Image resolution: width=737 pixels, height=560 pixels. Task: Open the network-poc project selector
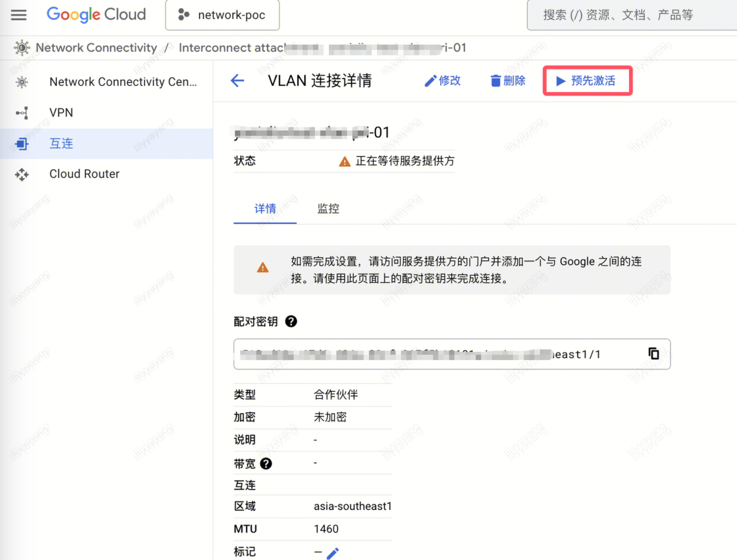point(223,15)
